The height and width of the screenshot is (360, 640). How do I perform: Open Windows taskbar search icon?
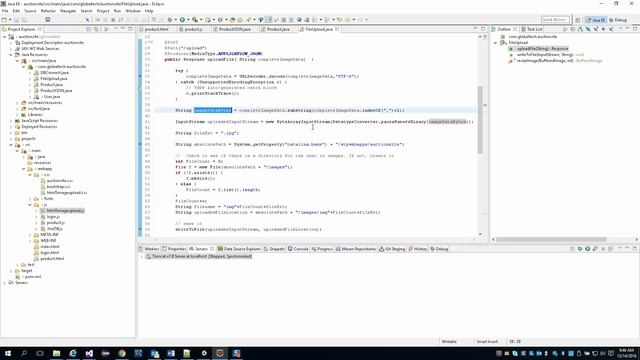click(x=24, y=353)
